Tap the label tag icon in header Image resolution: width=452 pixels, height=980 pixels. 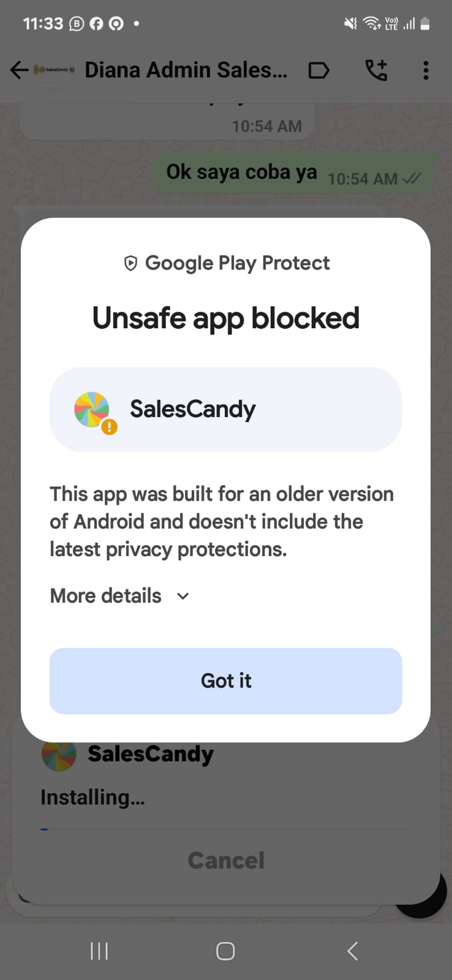coord(318,70)
